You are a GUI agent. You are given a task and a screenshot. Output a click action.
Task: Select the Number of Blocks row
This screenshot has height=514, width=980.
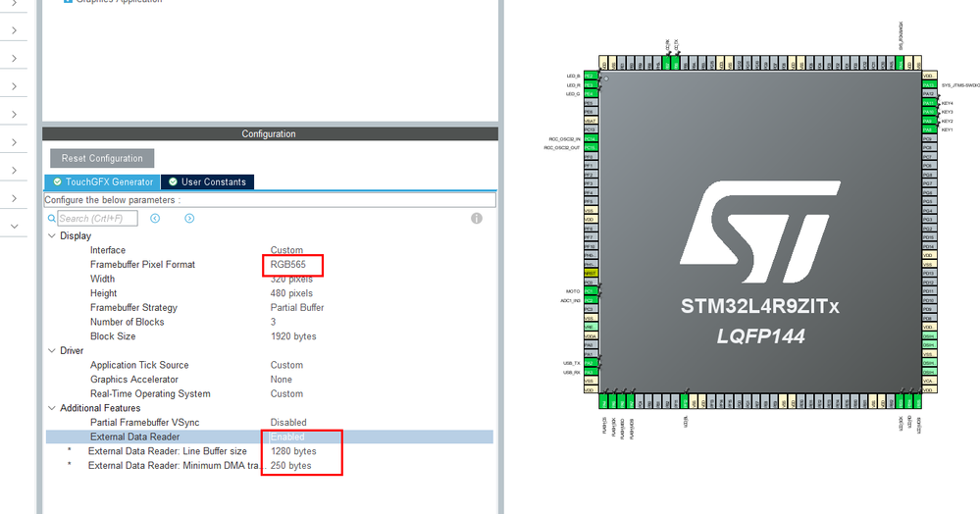tap(270, 322)
